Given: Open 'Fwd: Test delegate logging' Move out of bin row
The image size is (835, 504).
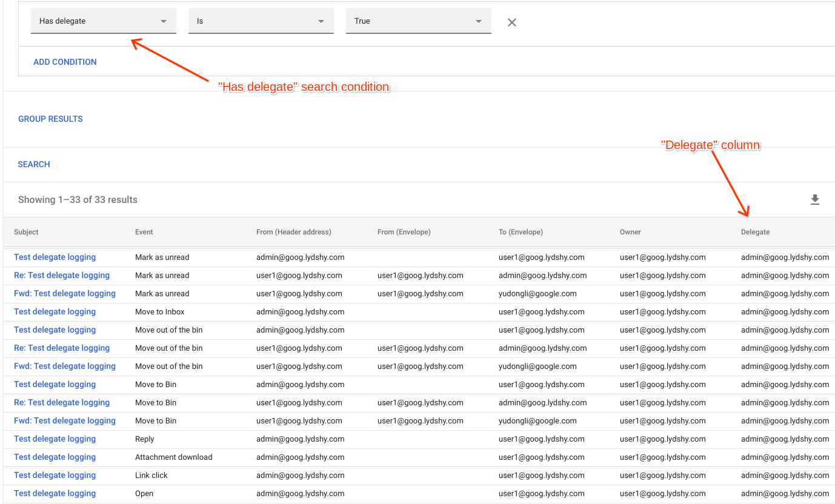Looking at the screenshot, I should (65, 366).
